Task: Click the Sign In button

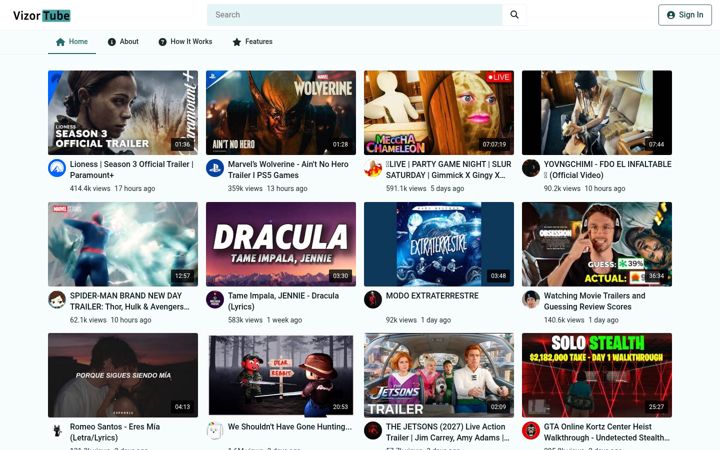Action: tap(685, 15)
